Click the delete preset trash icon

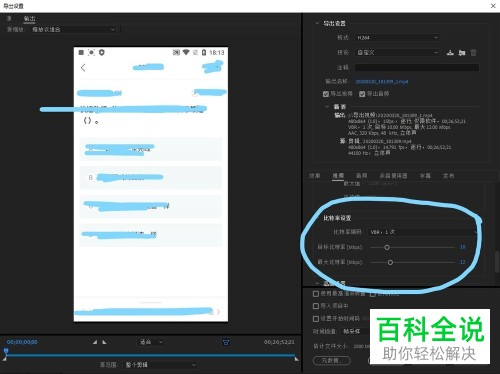[x=473, y=52]
